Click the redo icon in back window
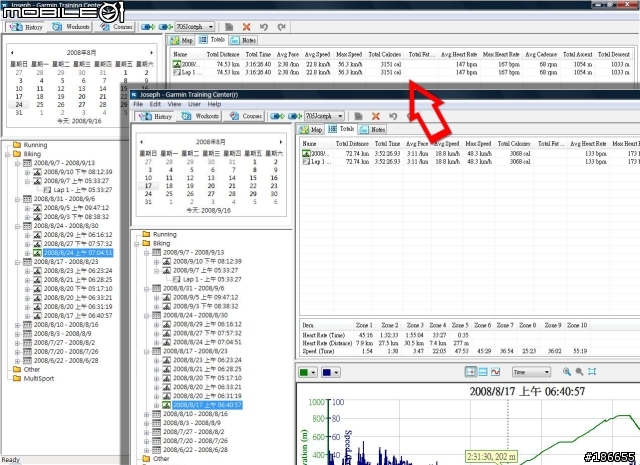This screenshot has width=640, height=465. 281,27
